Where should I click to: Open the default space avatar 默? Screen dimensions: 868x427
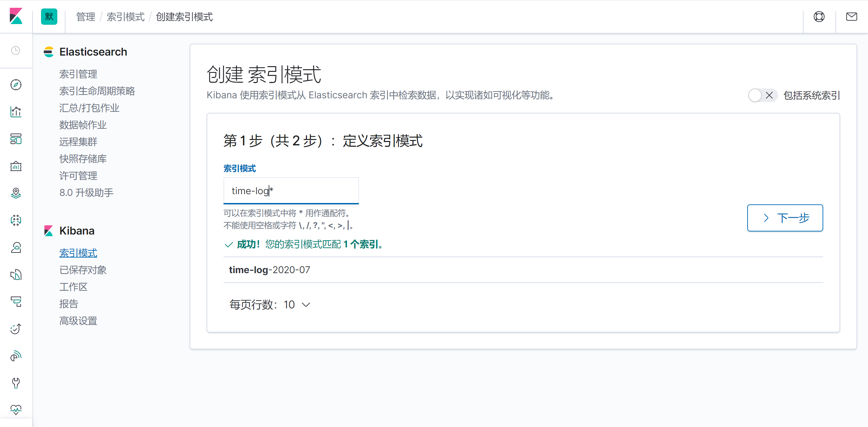tap(49, 17)
